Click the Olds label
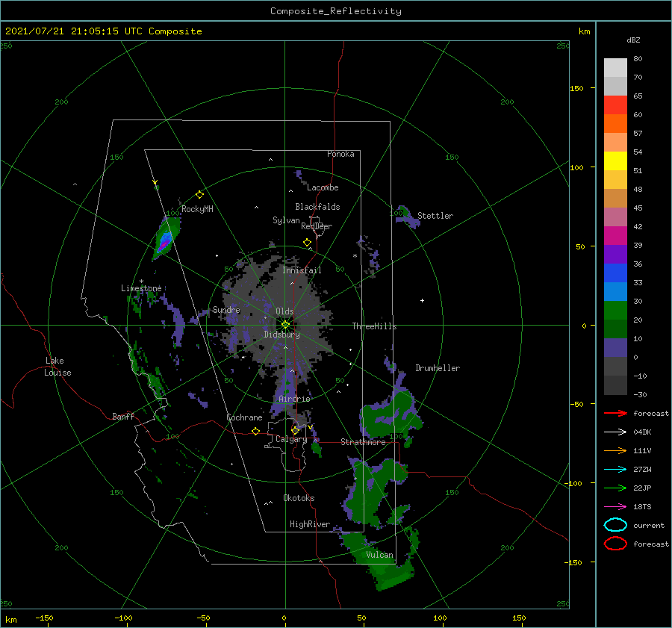 [284, 311]
